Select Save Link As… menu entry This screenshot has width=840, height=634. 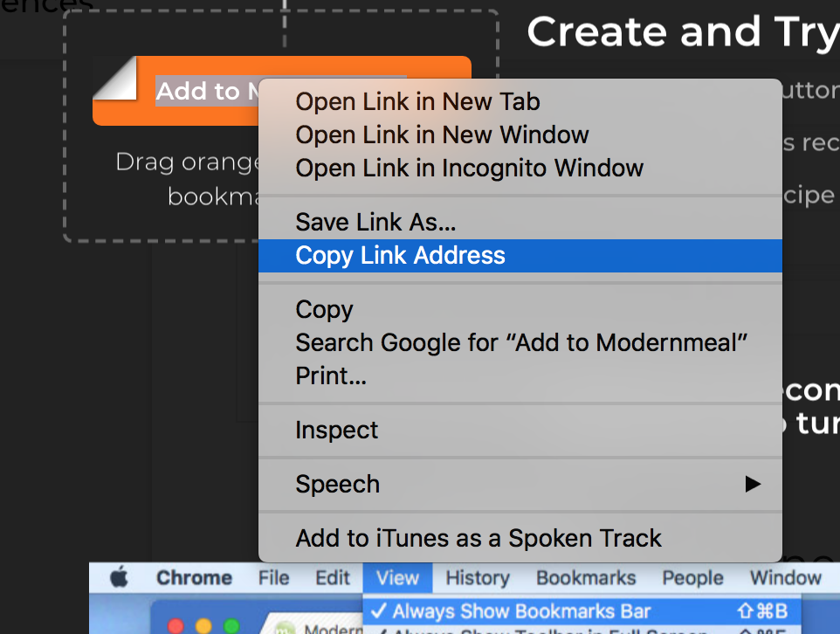pos(520,223)
